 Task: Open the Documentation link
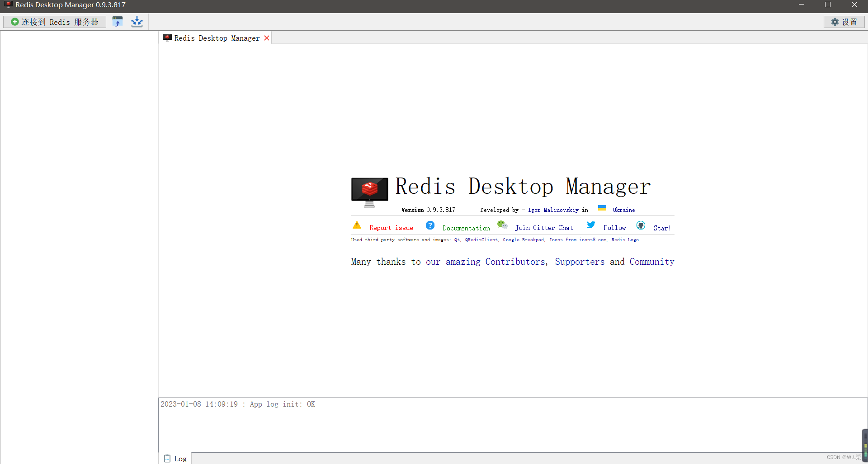(466, 228)
